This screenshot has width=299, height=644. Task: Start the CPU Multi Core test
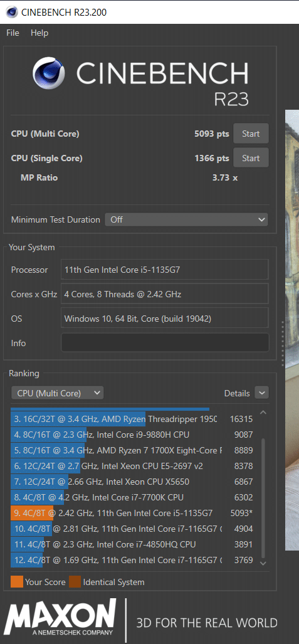(x=251, y=134)
